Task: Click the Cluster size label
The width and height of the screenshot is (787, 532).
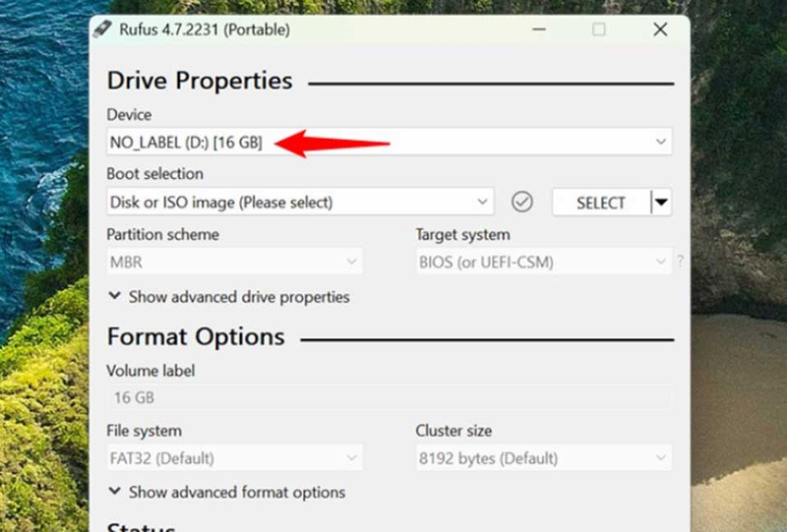Action: (454, 431)
